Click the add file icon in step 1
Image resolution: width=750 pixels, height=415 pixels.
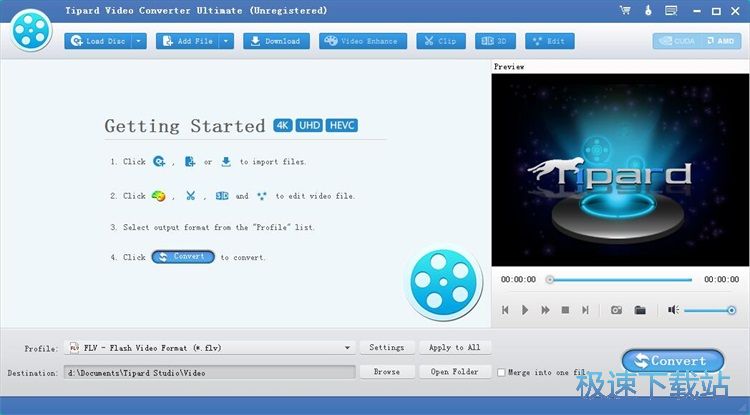(190, 162)
